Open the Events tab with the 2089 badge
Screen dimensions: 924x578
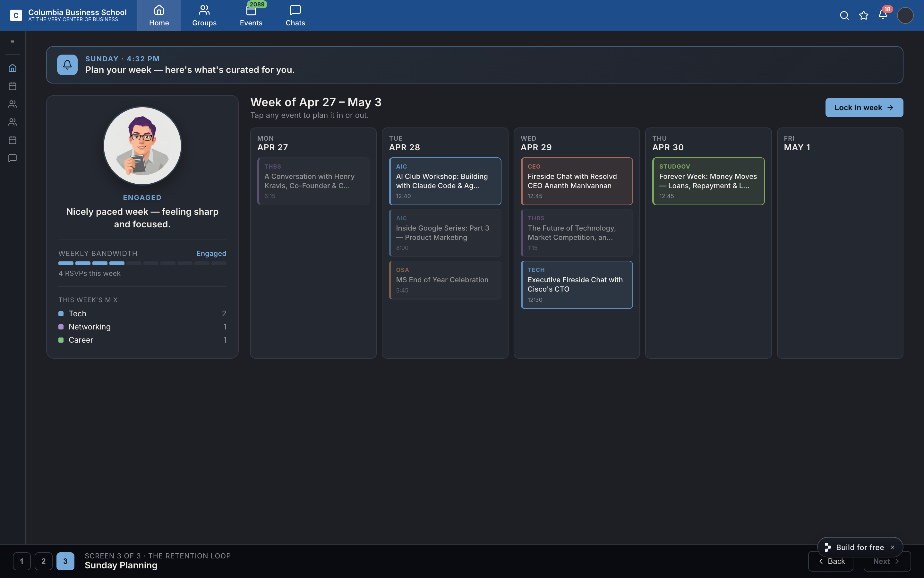point(251,15)
